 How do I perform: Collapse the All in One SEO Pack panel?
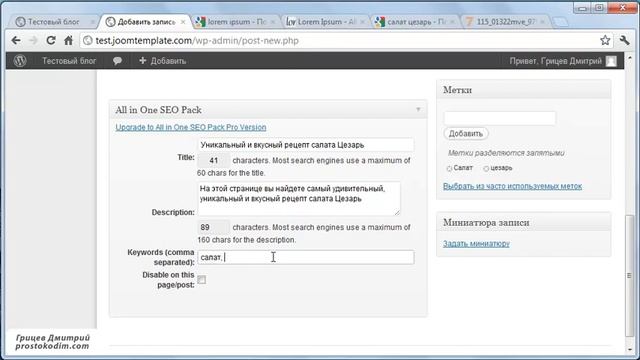(418, 109)
